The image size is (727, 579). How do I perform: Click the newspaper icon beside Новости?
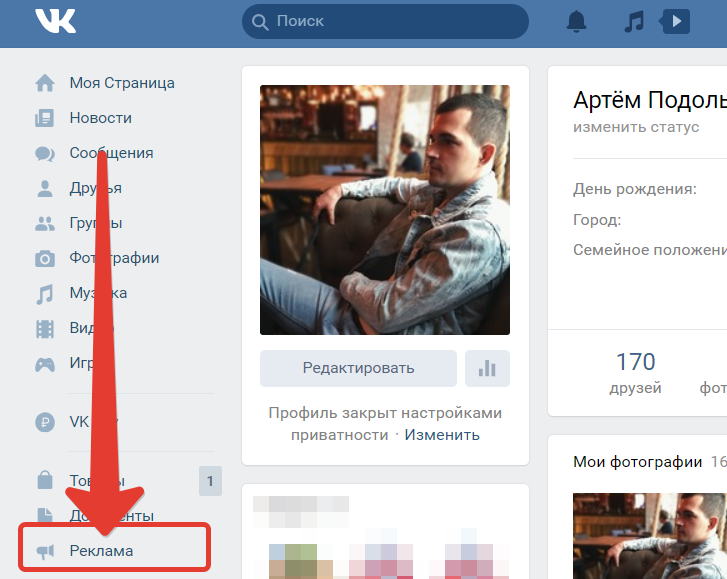[x=45, y=118]
